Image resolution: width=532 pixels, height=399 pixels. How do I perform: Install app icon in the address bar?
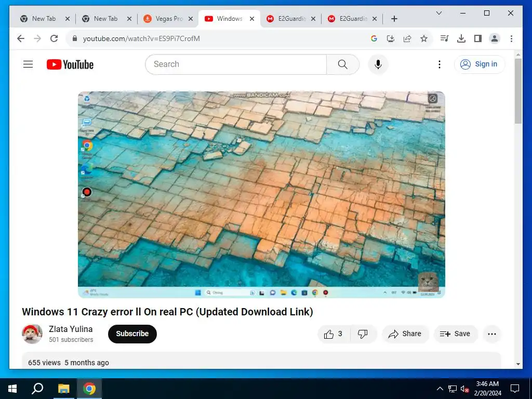[391, 38]
